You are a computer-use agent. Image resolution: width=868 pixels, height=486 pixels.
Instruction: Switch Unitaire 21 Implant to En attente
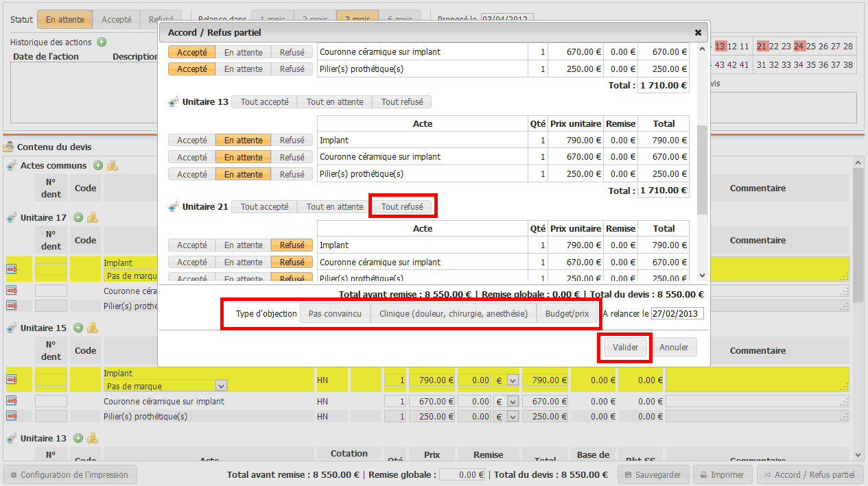[243, 245]
